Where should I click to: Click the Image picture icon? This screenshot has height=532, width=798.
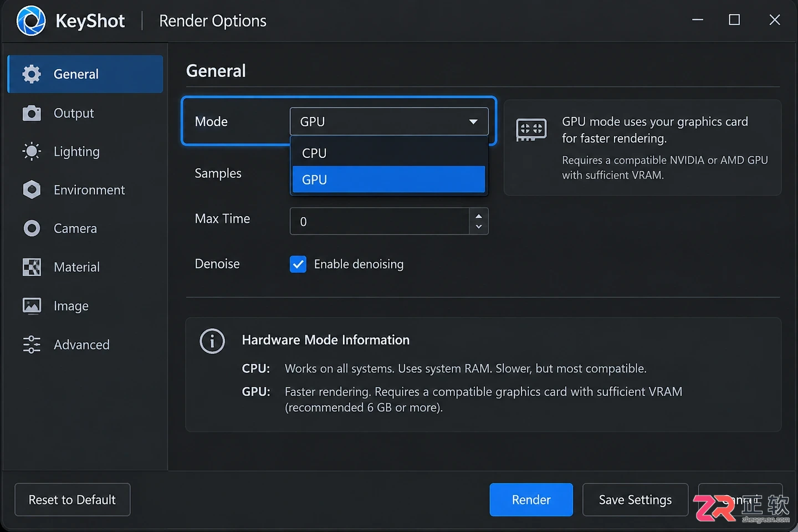32,305
